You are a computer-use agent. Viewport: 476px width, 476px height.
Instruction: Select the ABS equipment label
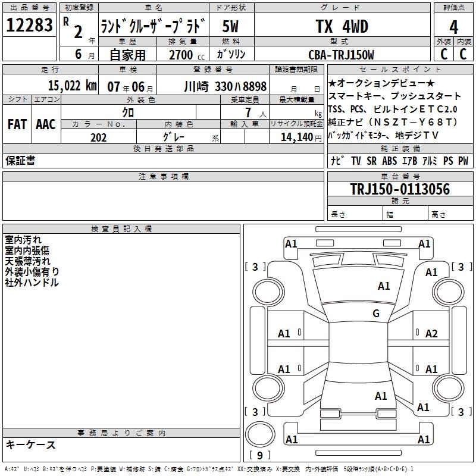click(390, 161)
